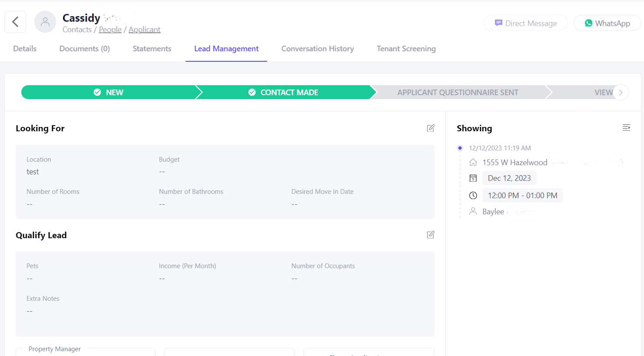644x356 pixels.
Task: Click the Cassidy contact name
Action: coord(81,18)
